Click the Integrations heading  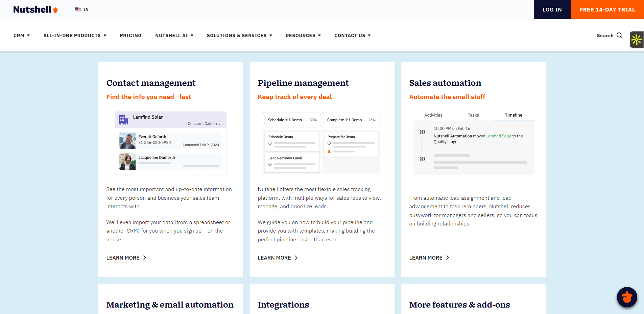283,305
